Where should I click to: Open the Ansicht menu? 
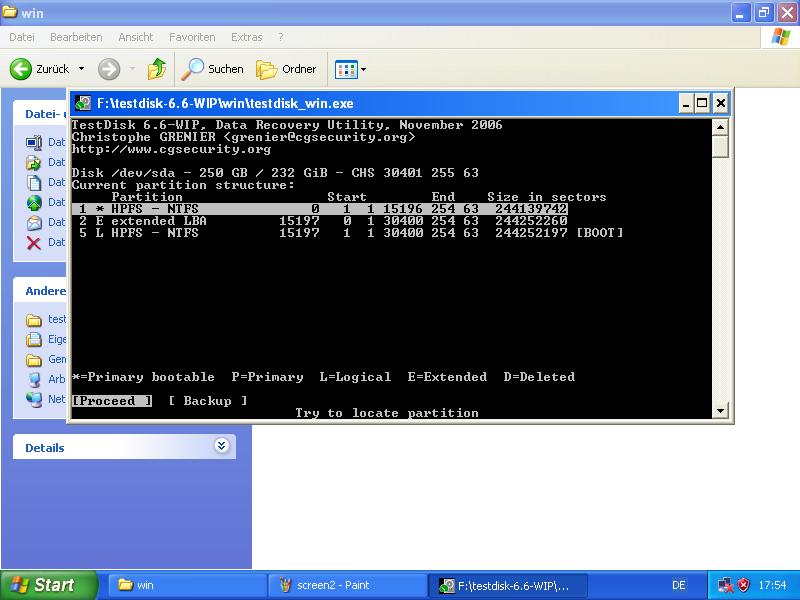[x=136, y=37]
